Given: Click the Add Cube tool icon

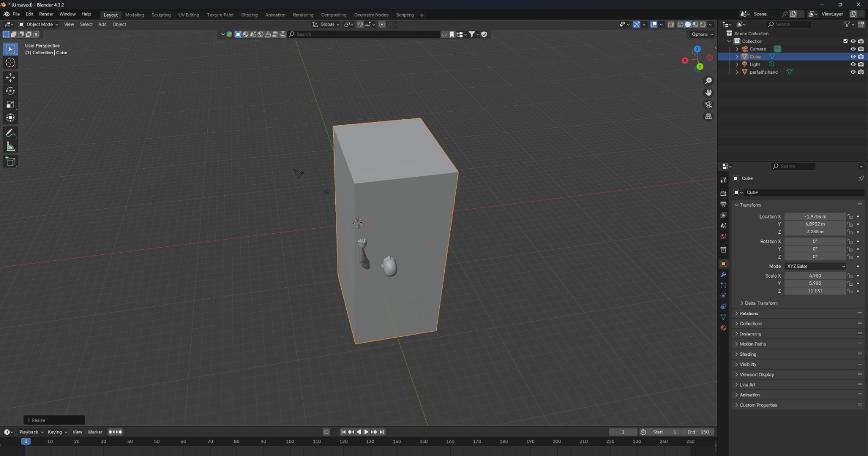Looking at the screenshot, I should 10,162.
